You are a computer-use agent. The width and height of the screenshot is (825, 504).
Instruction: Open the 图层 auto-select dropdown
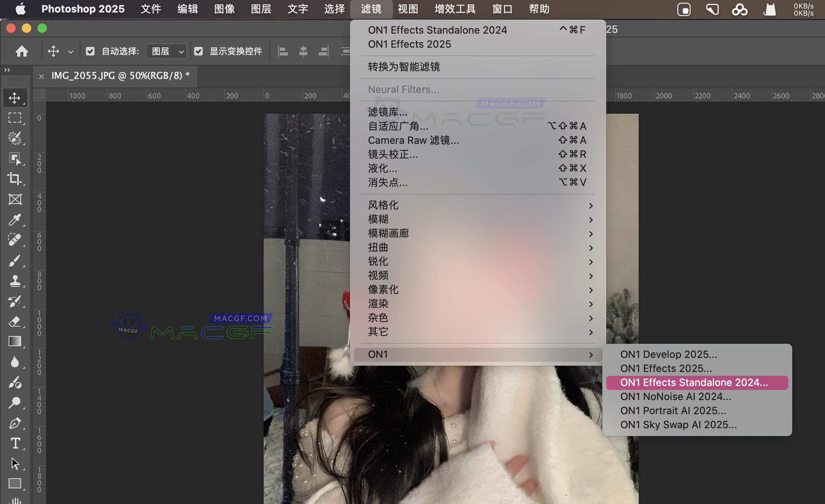click(166, 51)
